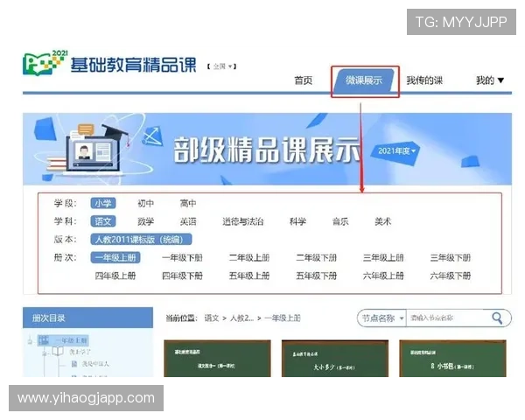Choose 四年级上册 volume
The width and height of the screenshot is (525, 420).
point(115,276)
